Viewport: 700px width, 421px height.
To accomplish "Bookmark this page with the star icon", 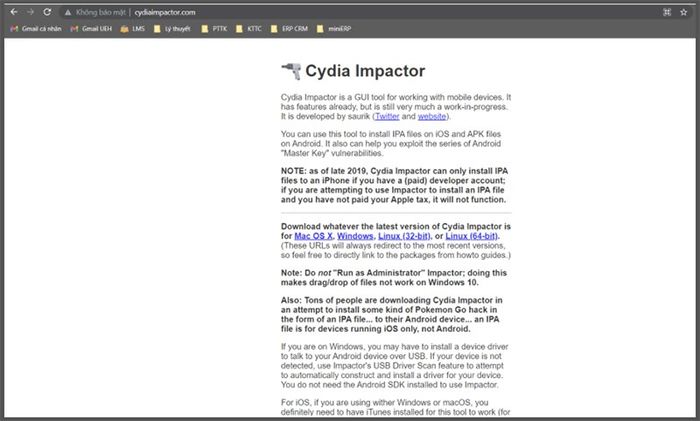I will click(683, 13).
